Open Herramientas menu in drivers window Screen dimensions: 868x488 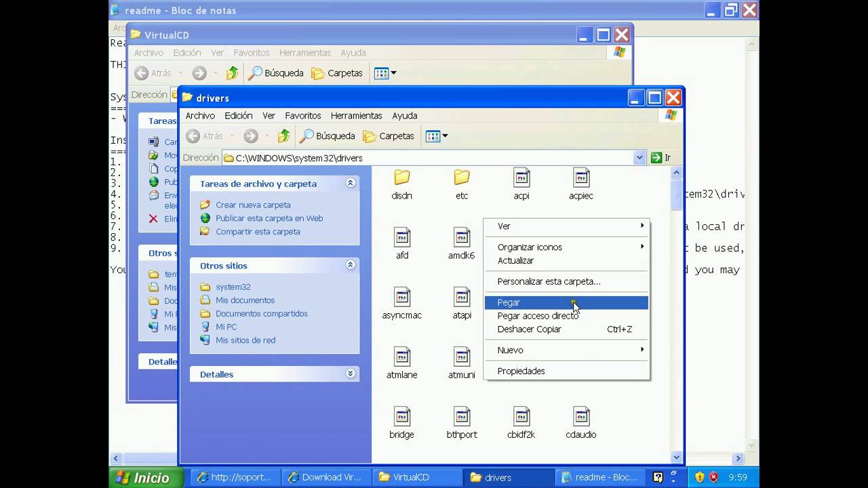pyautogui.click(x=357, y=116)
